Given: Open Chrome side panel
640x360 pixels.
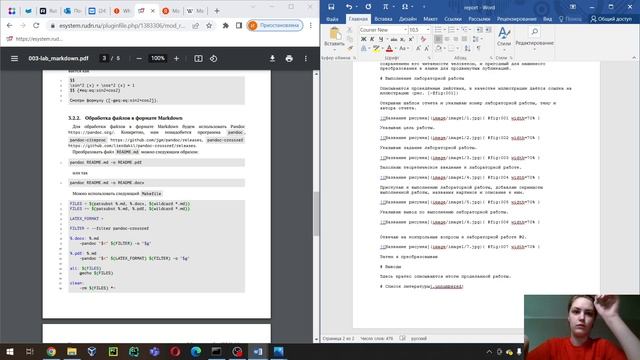Looking at the screenshot, I should point(239,25).
